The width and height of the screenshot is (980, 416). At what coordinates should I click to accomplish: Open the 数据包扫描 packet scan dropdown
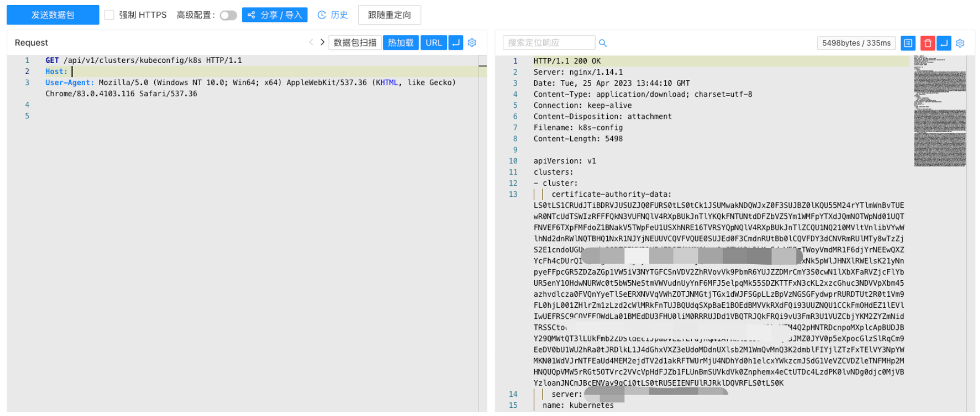[355, 43]
